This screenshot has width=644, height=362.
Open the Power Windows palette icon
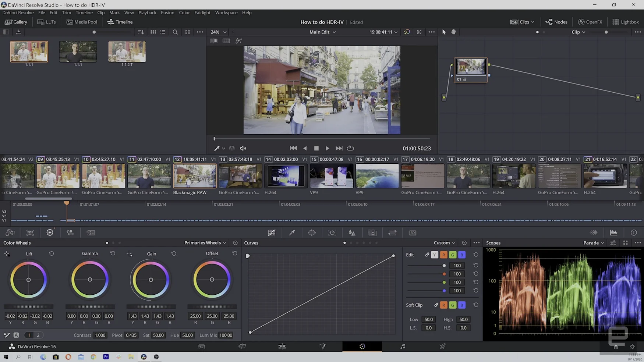(x=312, y=233)
